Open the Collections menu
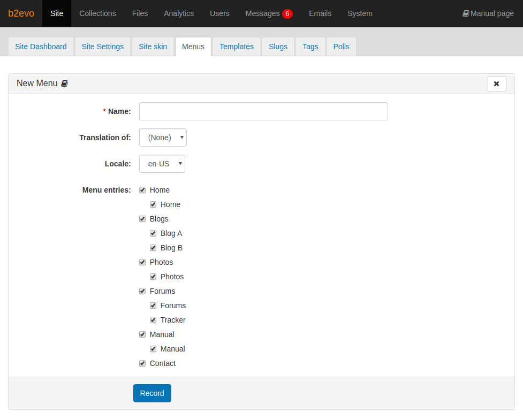 98,13
